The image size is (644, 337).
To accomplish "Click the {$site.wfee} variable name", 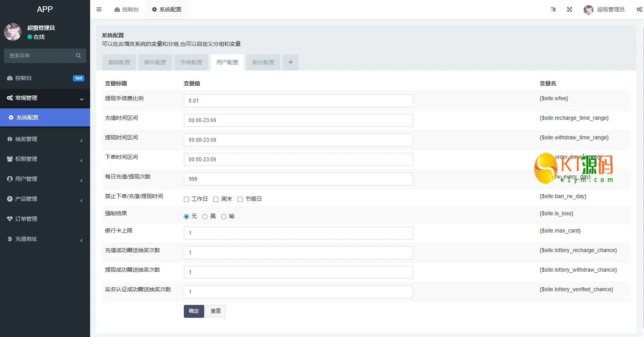I will pyautogui.click(x=554, y=98).
